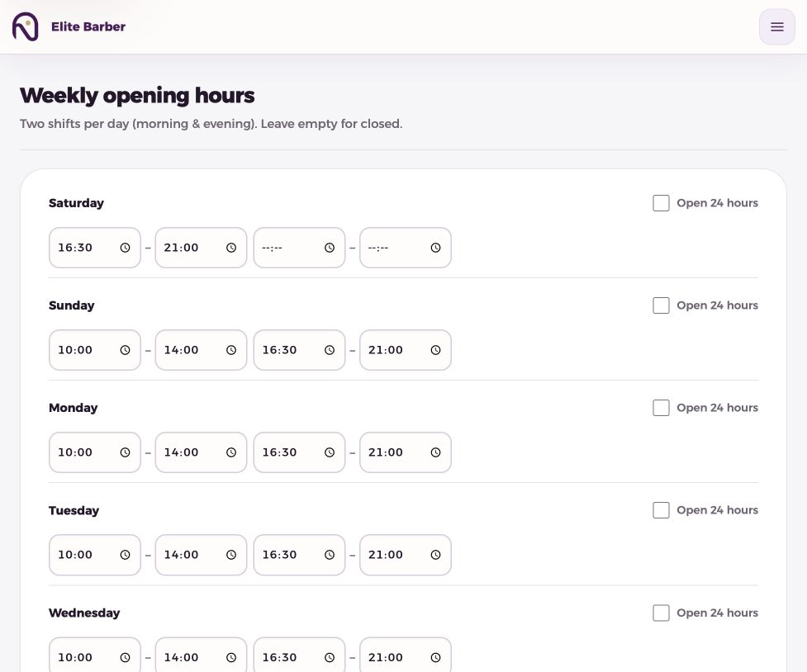
Task: Edit Monday's 16:30 evening start time
Action: [x=299, y=452]
